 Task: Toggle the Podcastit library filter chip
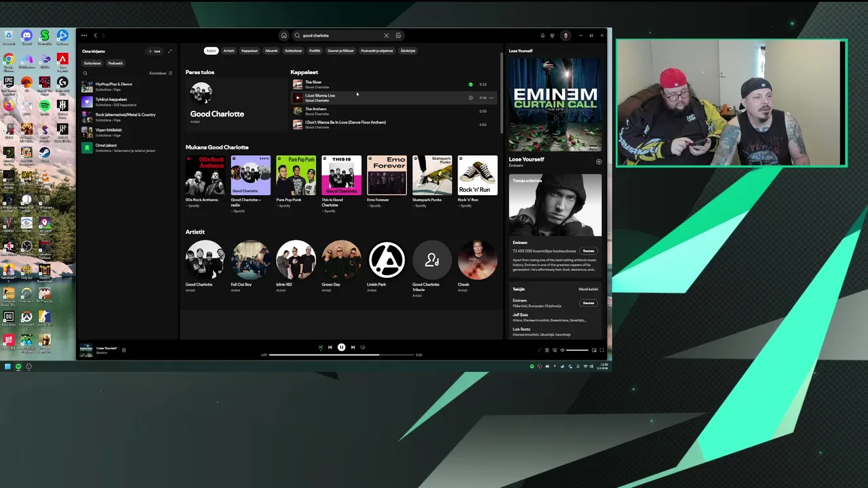coord(115,63)
